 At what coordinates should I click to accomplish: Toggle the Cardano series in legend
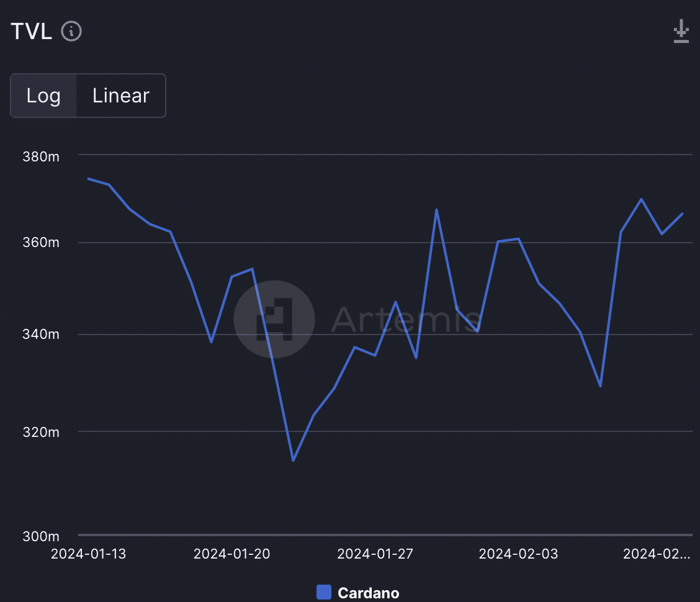coord(368,593)
